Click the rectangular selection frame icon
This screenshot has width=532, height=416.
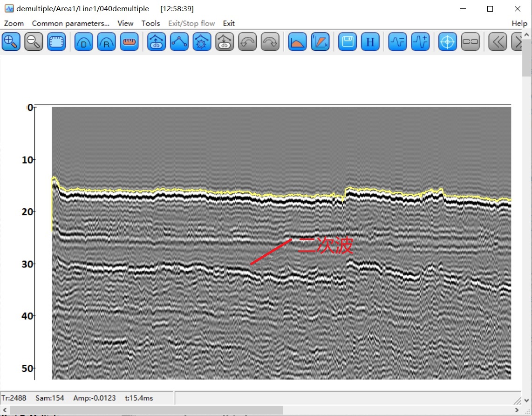(x=56, y=42)
